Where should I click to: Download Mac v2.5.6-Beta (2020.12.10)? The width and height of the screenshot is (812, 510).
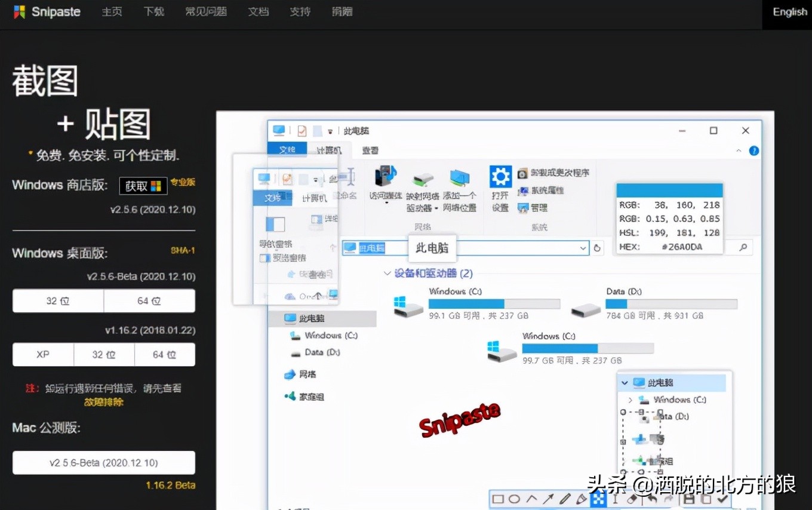(104, 463)
